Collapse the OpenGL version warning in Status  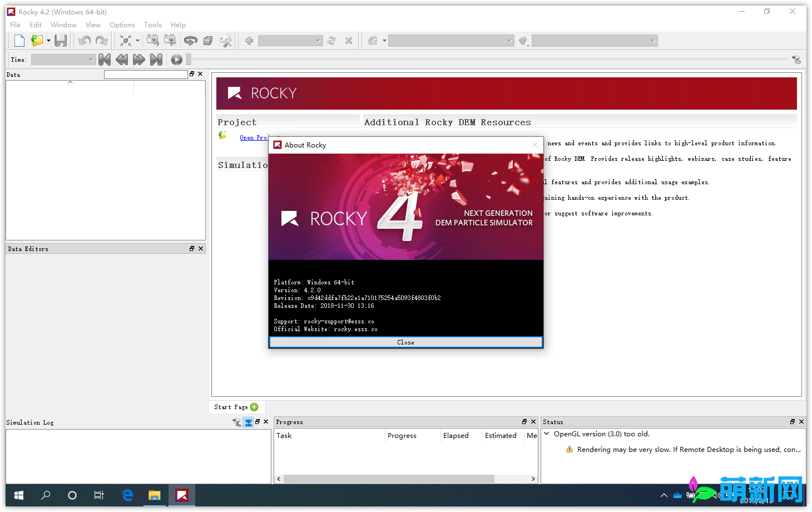point(548,434)
